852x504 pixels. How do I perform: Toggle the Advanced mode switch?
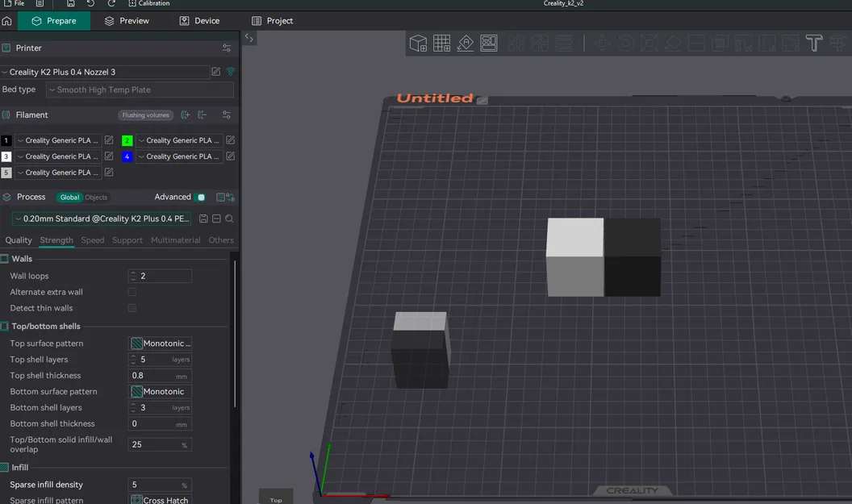[201, 198]
